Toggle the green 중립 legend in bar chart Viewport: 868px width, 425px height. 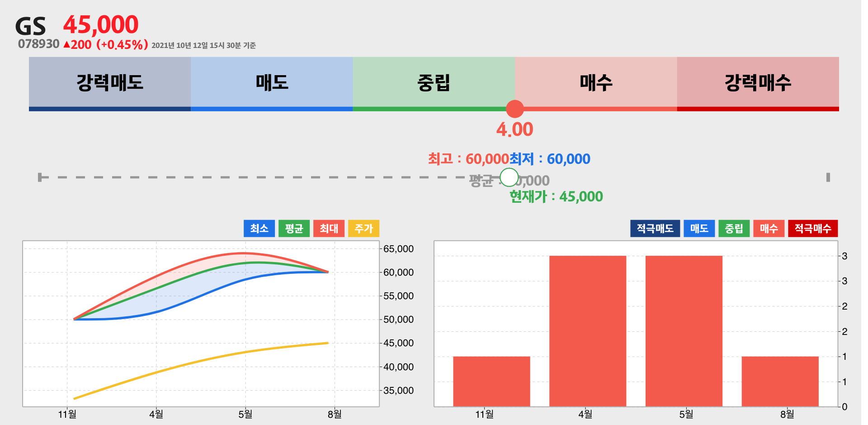pyautogui.click(x=734, y=229)
